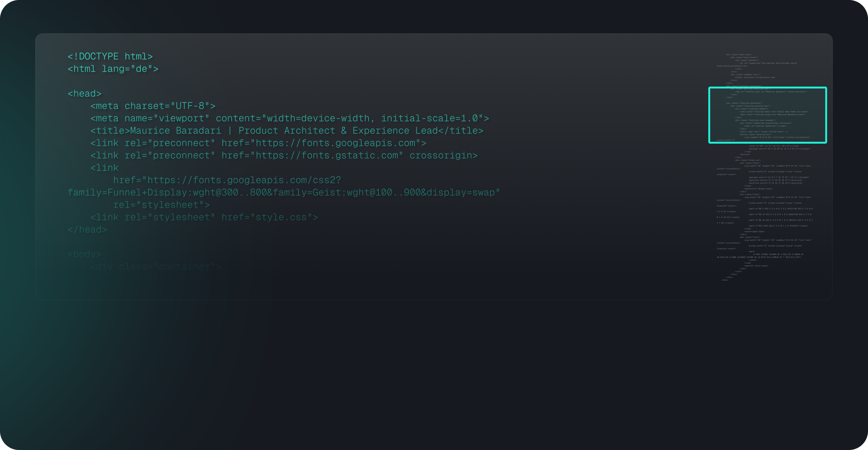Click the head opening tag
The width and height of the screenshot is (868, 450).
pos(84,93)
